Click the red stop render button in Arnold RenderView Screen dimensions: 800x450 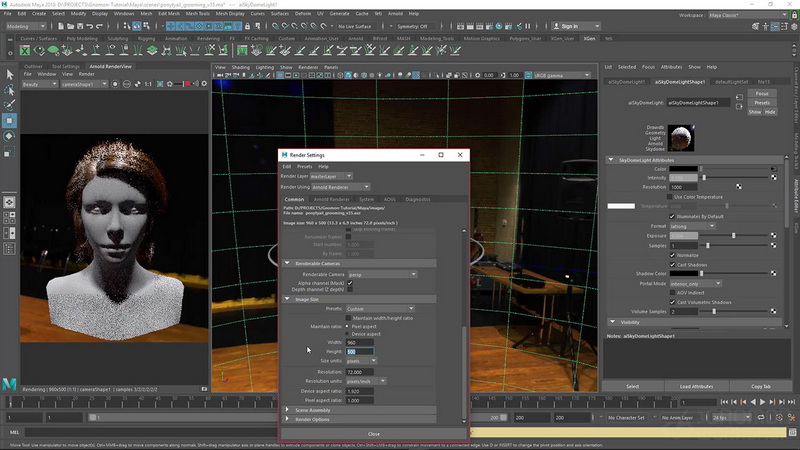click(187, 84)
